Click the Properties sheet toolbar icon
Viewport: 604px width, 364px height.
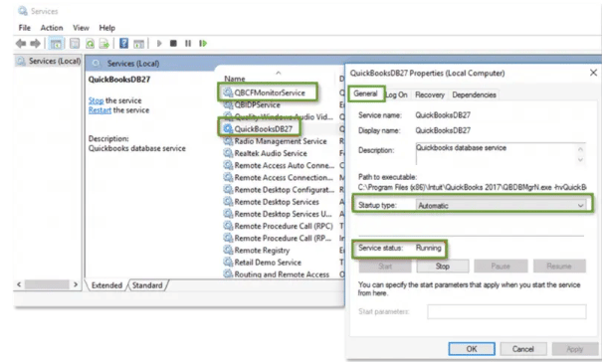tap(75, 44)
